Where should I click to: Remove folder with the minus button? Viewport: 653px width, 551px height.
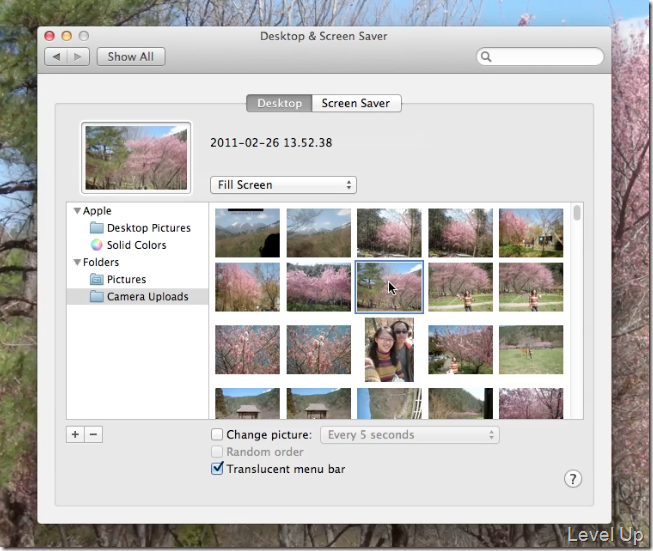coord(94,434)
